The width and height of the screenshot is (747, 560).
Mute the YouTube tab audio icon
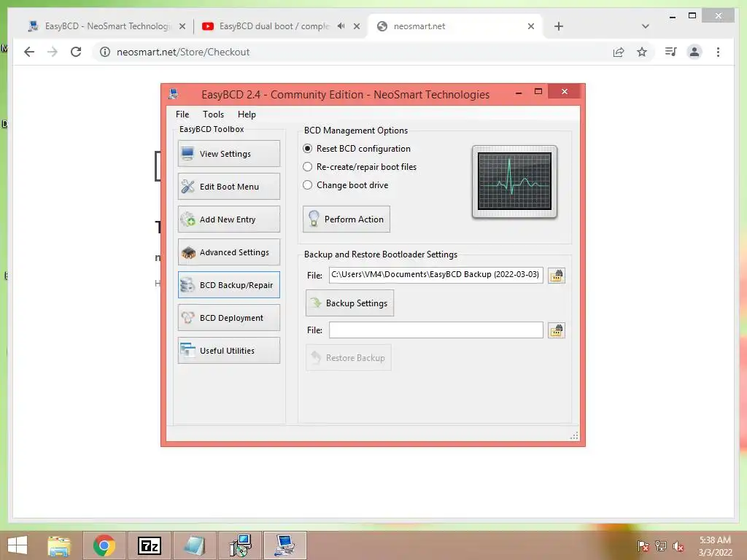pyautogui.click(x=341, y=26)
